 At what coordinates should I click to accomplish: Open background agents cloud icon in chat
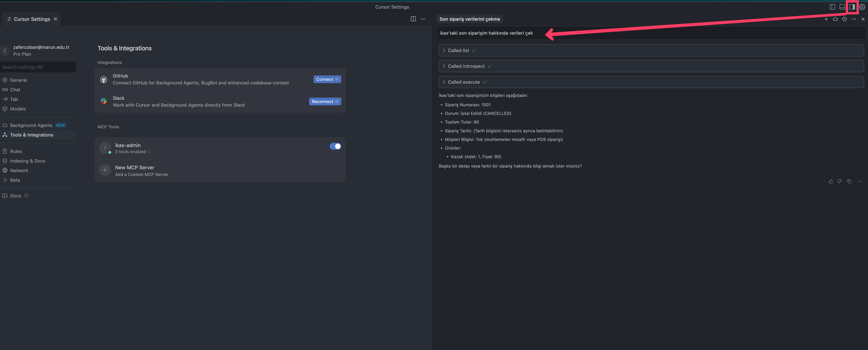[x=835, y=19]
